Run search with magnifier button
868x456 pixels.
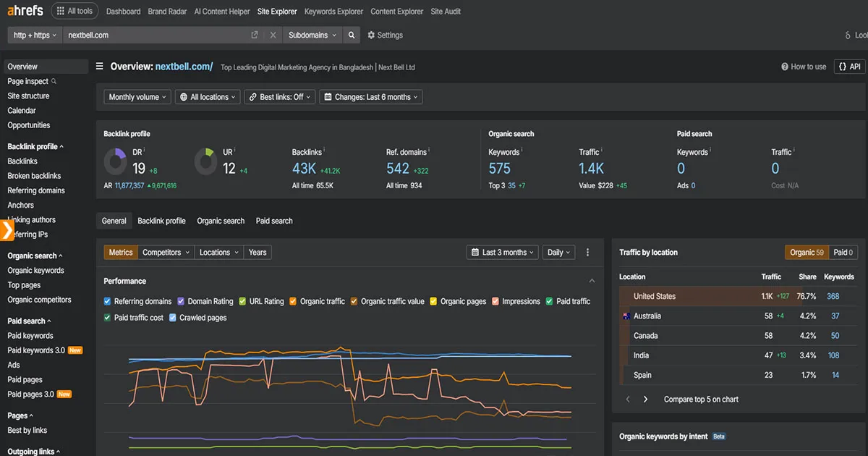tap(351, 35)
